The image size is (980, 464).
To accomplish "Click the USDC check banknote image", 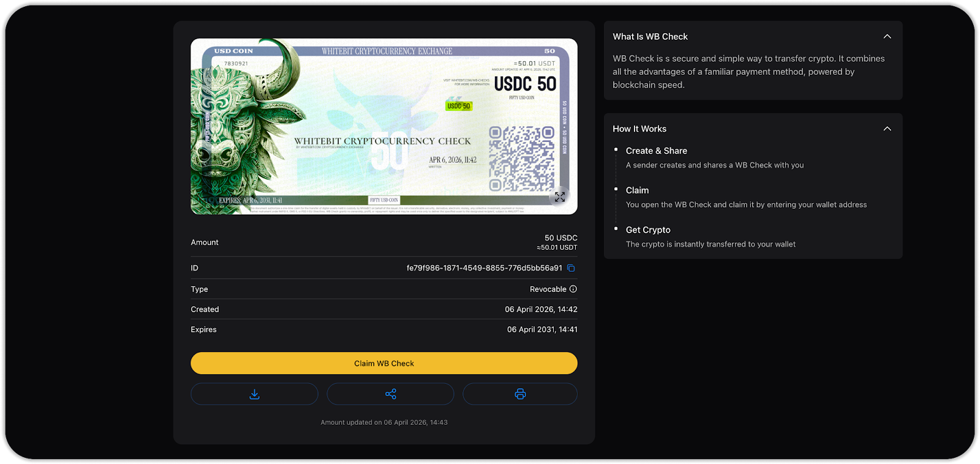I will [384, 127].
